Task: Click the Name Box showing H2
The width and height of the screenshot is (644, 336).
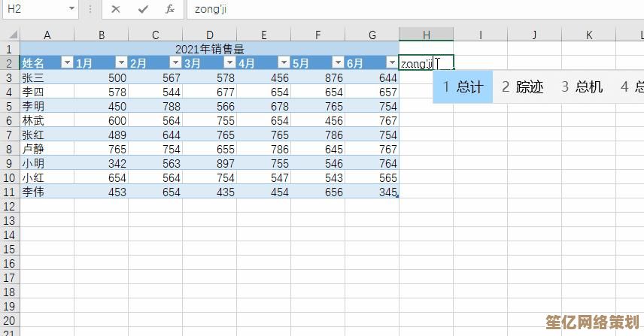Action: pos(34,9)
